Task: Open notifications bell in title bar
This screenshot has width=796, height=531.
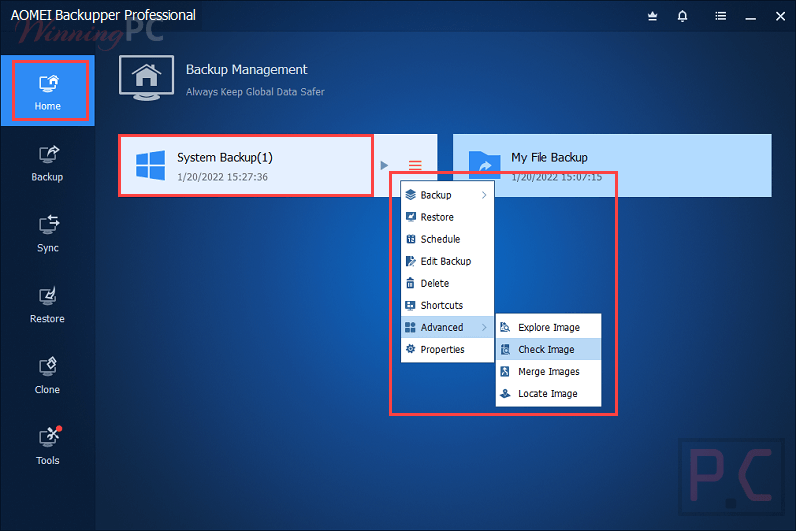Action: coord(682,16)
